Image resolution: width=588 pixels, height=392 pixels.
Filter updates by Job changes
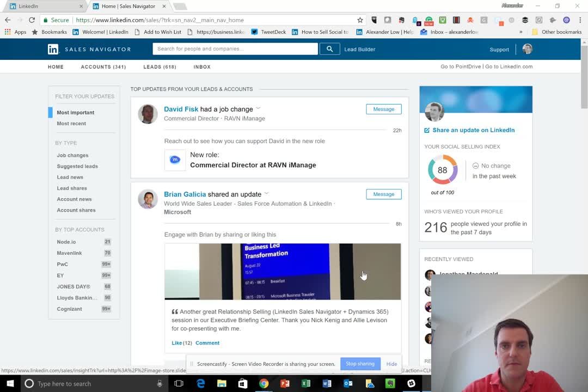[72, 155]
